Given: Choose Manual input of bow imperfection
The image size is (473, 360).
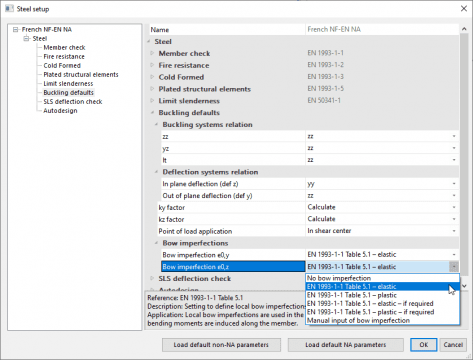Looking at the screenshot, I should 383,321.
